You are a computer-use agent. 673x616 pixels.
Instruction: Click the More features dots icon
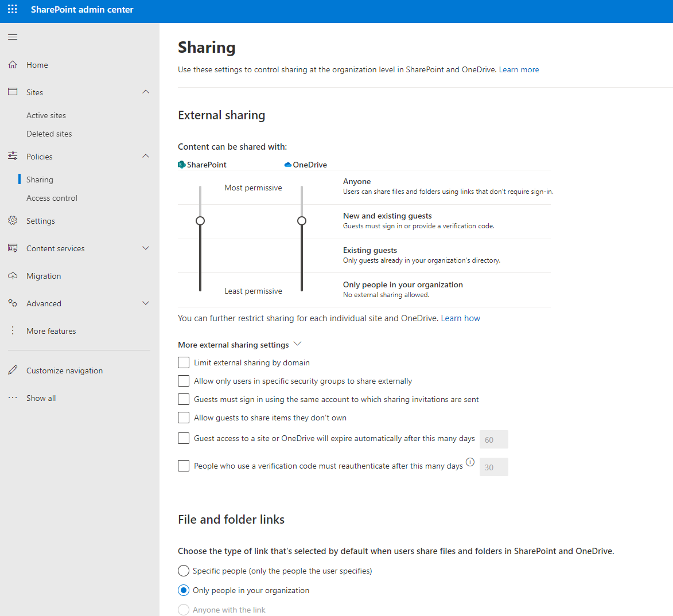(13, 331)
